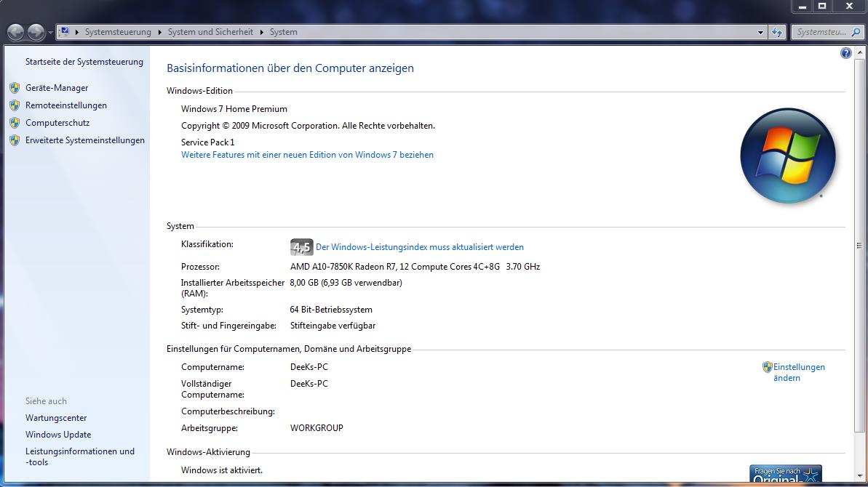Click shield icon beside Computerschutz
868x487 pixels.
[x=15, y=123]
